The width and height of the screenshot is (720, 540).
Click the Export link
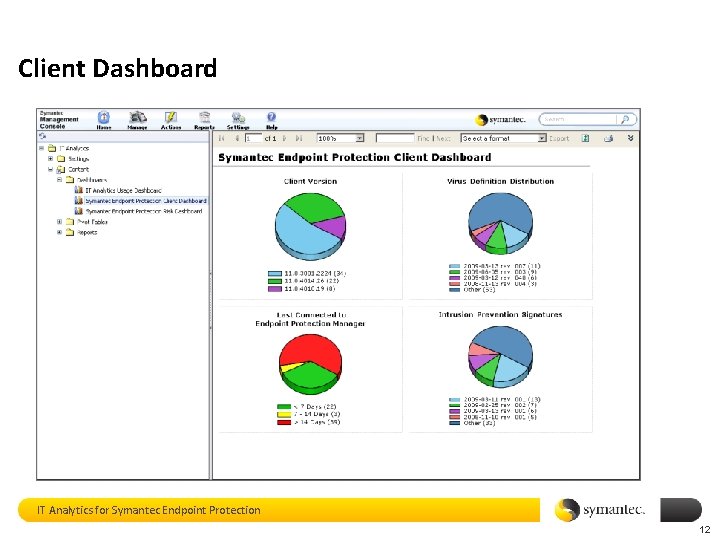[x=559, y=138]
